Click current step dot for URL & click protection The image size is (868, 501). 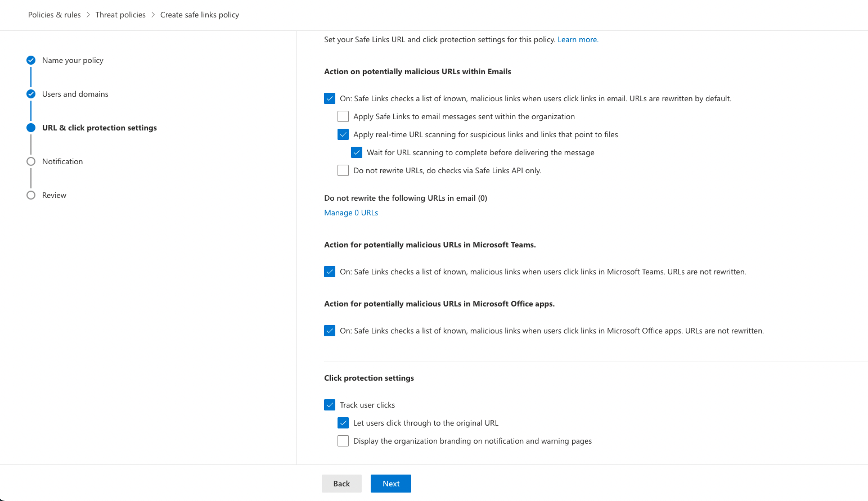[31, 128]
